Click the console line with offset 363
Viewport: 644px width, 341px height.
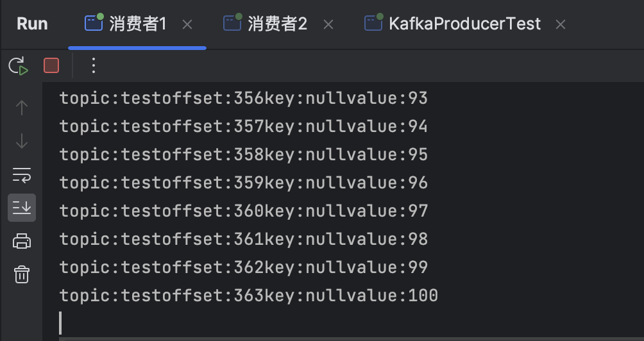(249, 295)
